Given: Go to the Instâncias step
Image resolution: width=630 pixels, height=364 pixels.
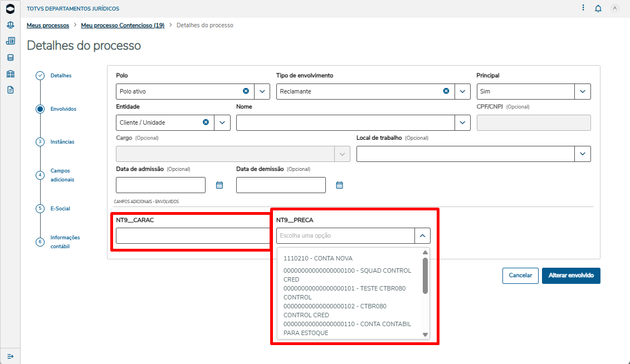Looking at the screenshot, I should 62,142.
